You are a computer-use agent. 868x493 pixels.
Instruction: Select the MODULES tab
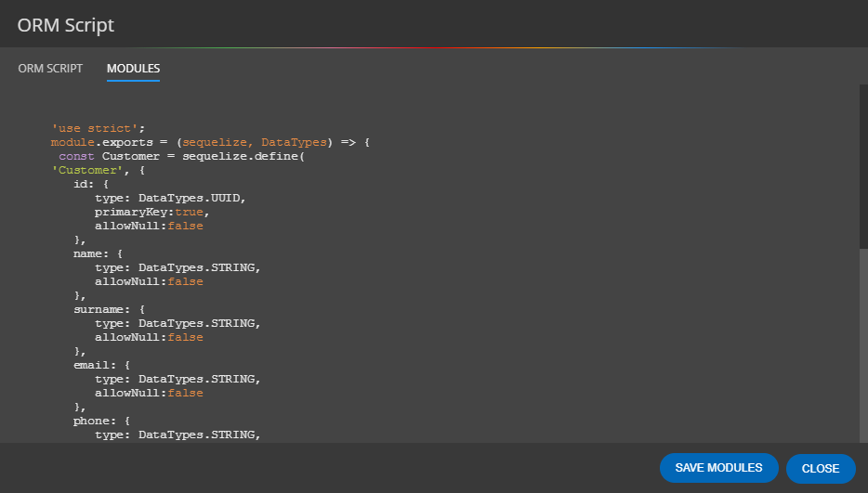pos(133,69)
